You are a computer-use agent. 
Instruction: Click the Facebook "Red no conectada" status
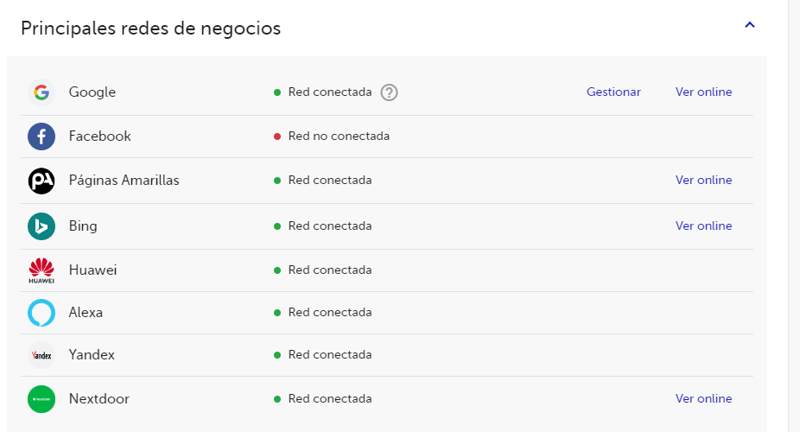[x=338, y=136]
